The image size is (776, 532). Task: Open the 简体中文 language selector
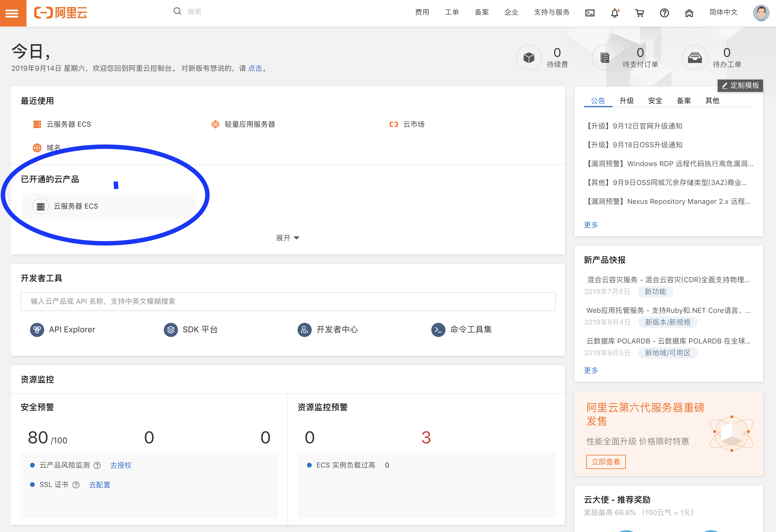[x=723, y=12]
